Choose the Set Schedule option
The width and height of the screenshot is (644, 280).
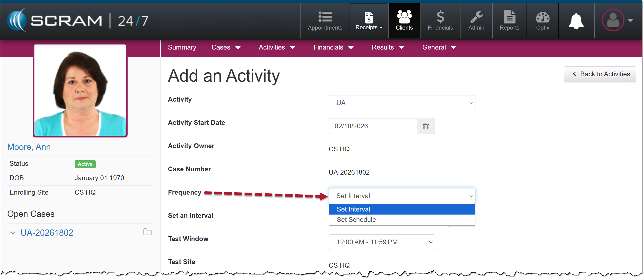pos(356,220)
